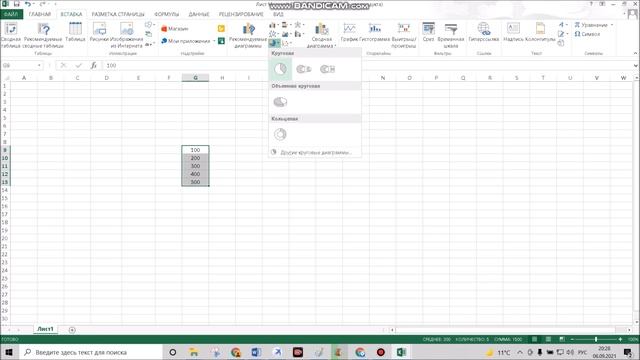This screenshot has width=640, height=360.
Task: Undo the last action
Action: [x=27, y=4]
